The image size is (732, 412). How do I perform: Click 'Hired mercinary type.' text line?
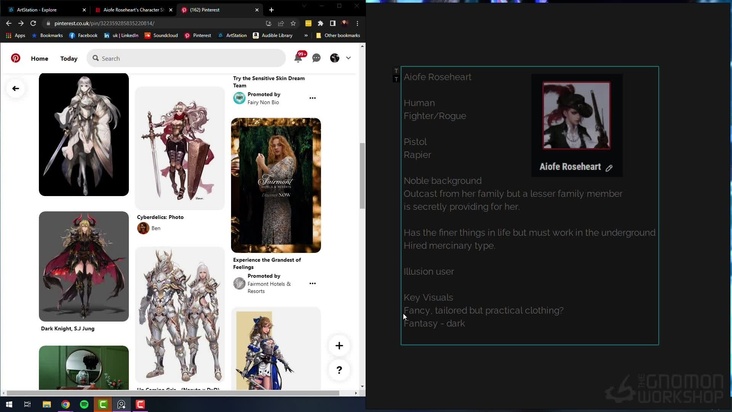pyautogui.click(x=449, y=246)
